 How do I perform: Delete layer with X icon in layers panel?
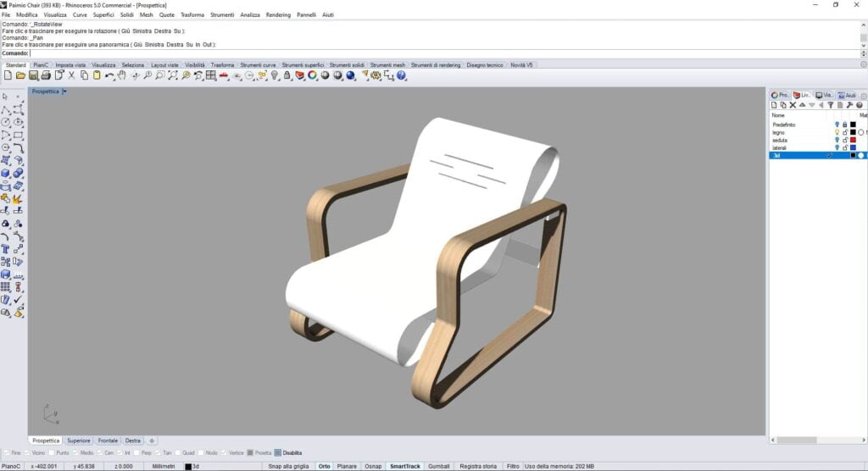(x=793, y=105)
